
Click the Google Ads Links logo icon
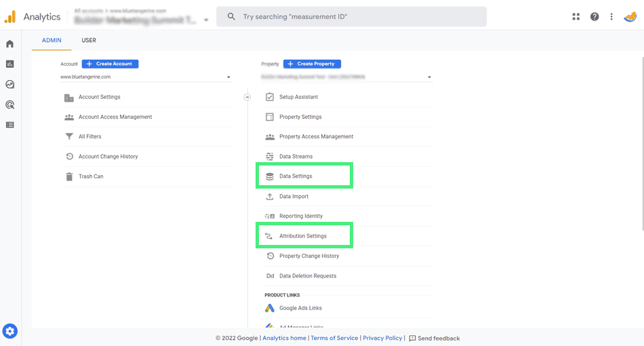(269, 308)
